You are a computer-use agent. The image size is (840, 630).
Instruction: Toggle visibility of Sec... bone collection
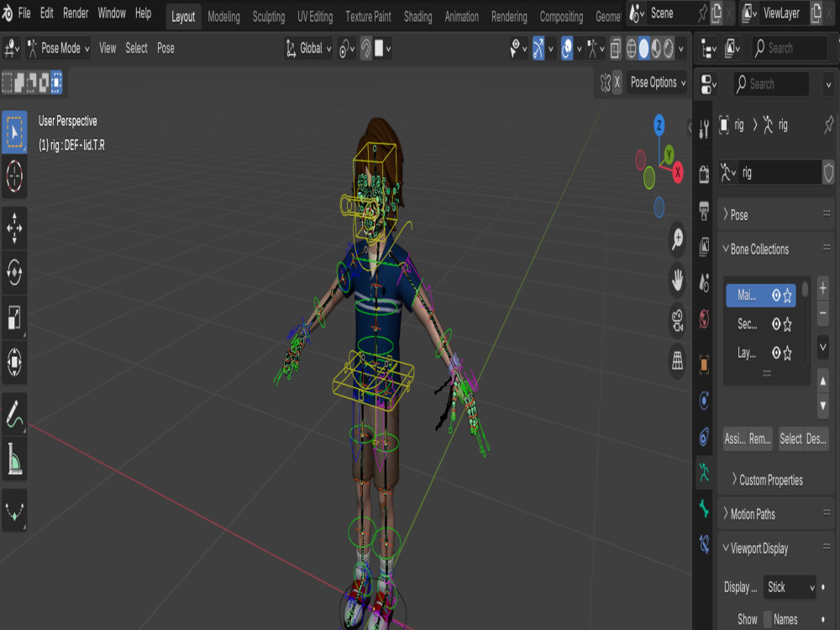tap(775, 323)
